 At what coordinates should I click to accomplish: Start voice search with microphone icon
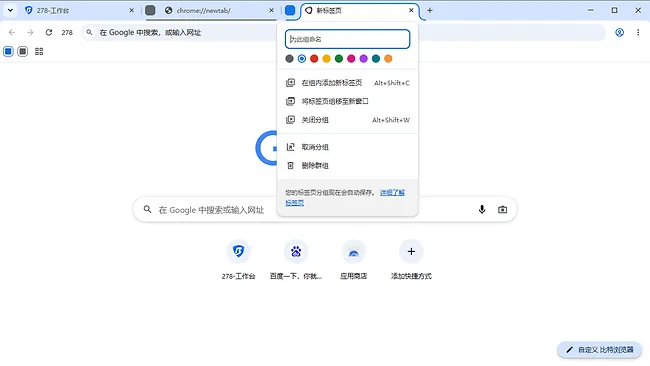tap(482, 210)
